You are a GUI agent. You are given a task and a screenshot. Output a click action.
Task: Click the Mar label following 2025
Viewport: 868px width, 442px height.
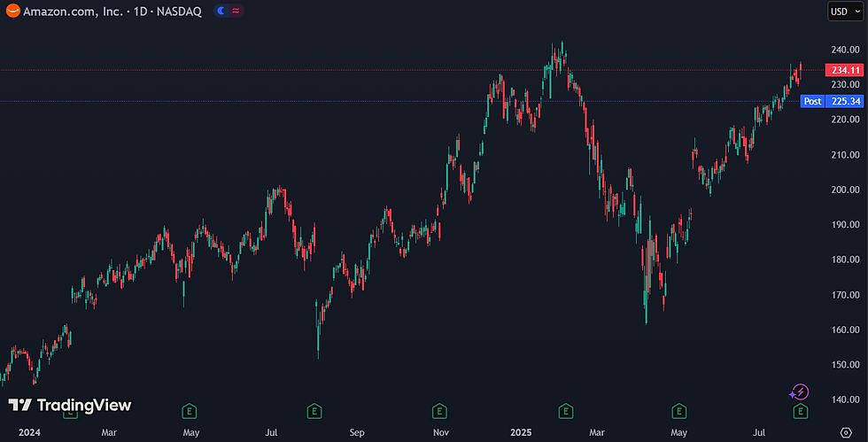(597, 432)
